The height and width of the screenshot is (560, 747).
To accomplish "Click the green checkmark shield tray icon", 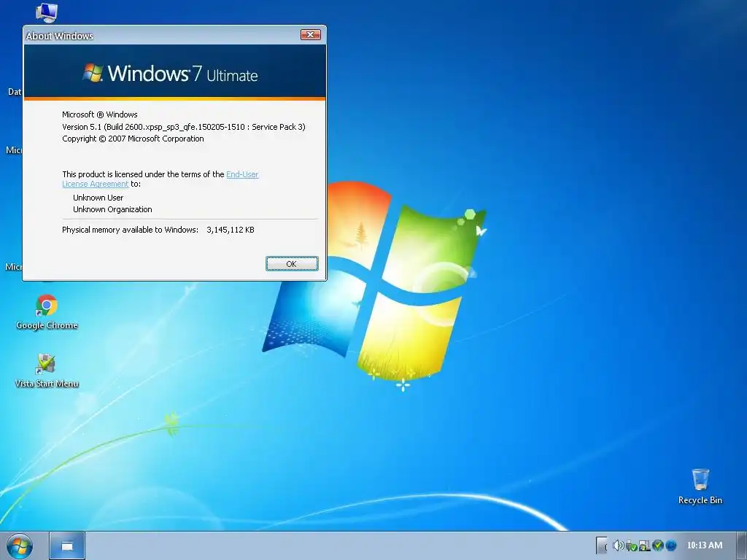I will (x=658, y=545).
